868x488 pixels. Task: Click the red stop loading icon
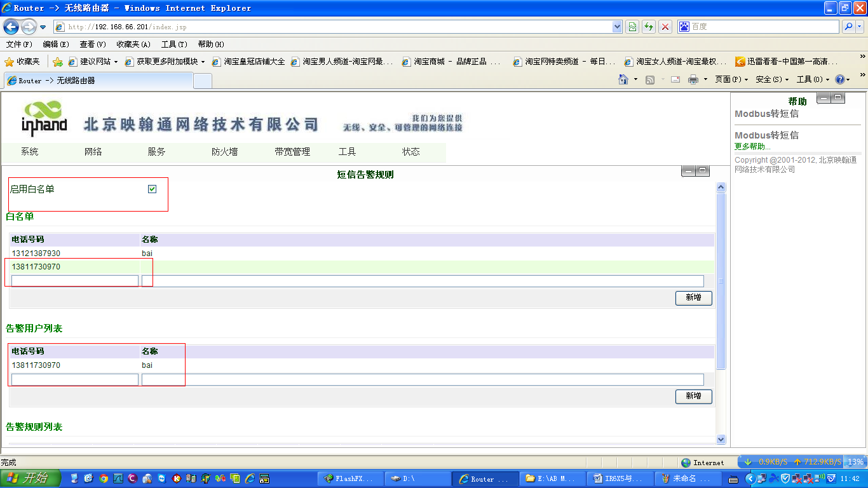[x=665, y=27]
